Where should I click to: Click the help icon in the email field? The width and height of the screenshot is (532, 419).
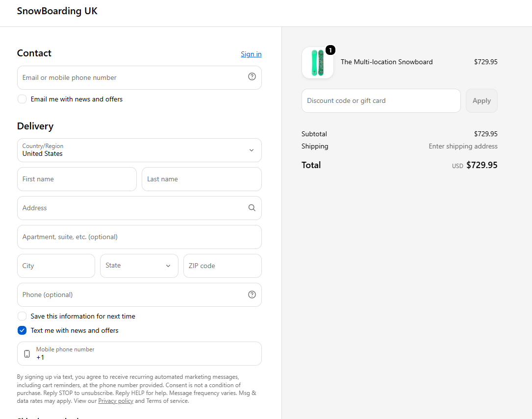coord(252,76)
